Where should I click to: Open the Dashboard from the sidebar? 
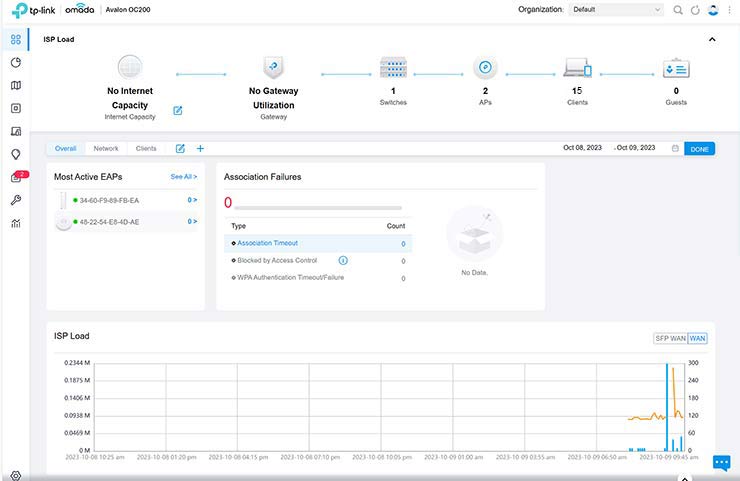pos(15,40)
